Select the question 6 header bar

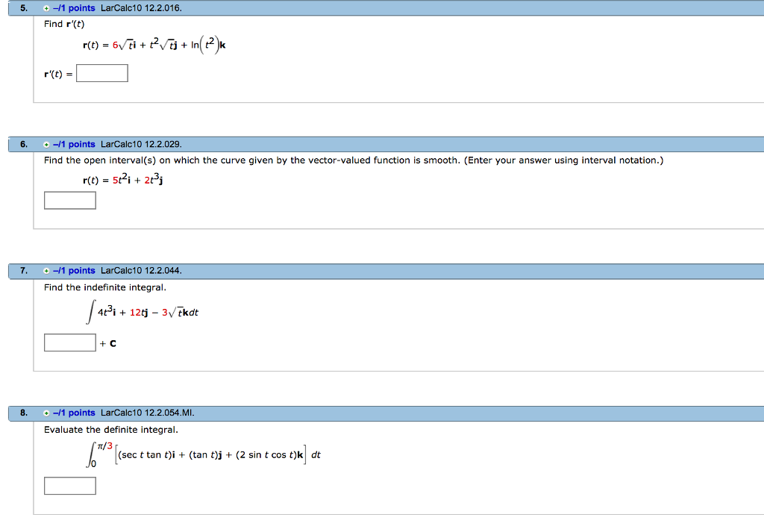[373, 144]
